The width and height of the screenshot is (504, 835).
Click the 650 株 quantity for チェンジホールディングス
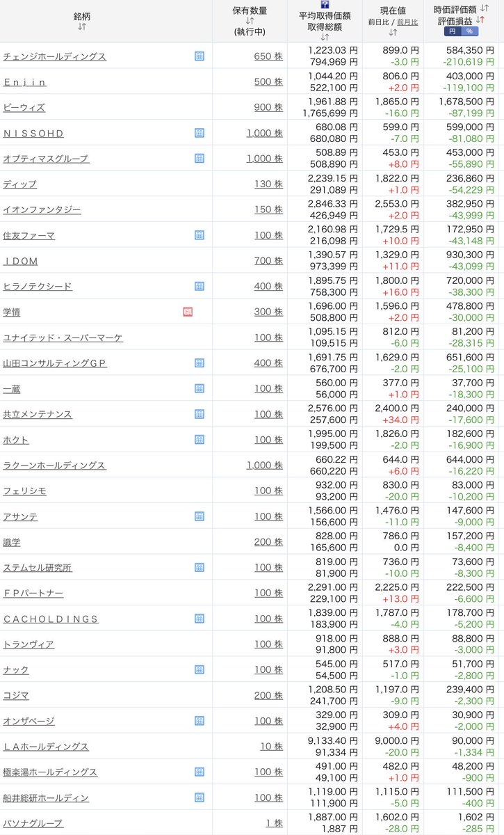click(268, 56)
